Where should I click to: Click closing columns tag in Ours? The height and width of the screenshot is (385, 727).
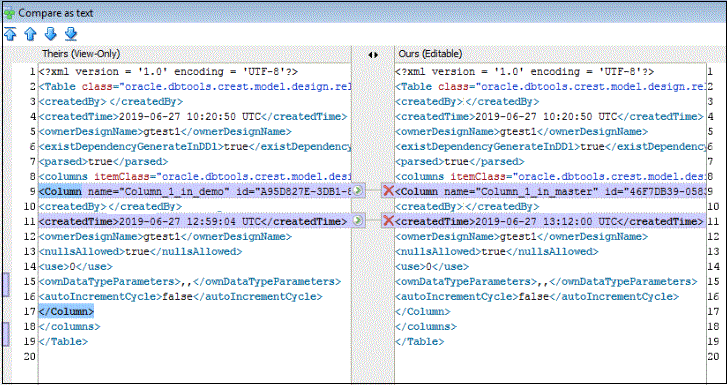point(426,327)
